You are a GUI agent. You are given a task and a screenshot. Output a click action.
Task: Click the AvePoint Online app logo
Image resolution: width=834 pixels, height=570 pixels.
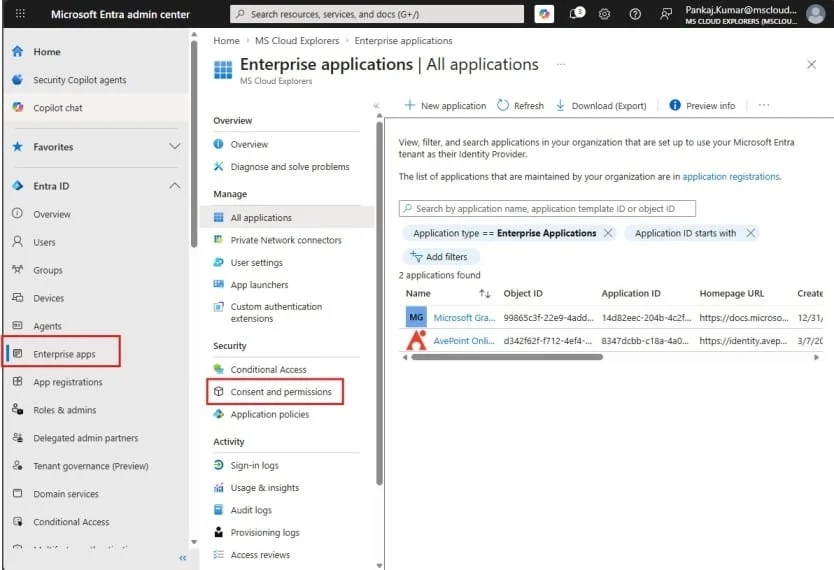(x=416, y=340)
